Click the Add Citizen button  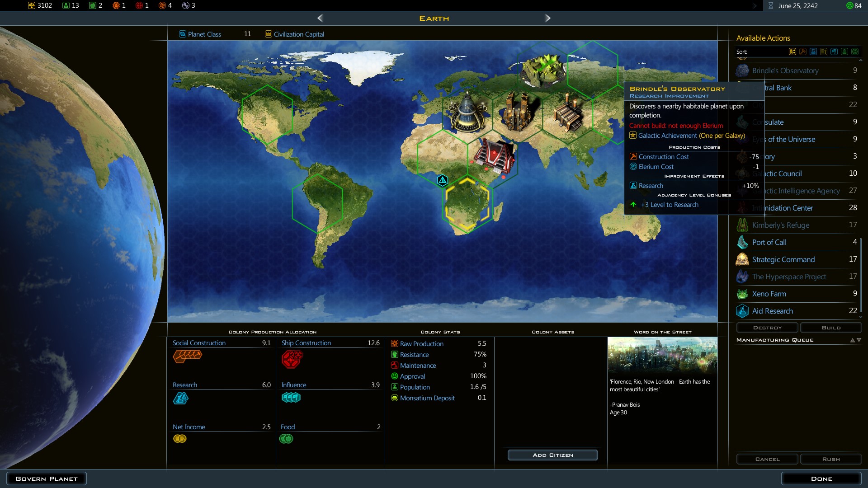pos(552,455)
